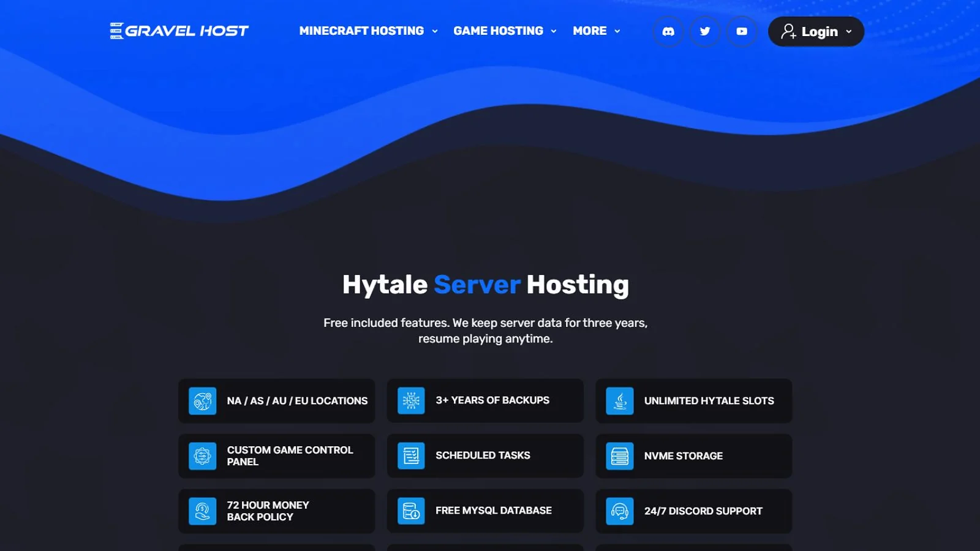Click the Free MySQL Database label
The height and width of the screenshot is (551, 980).
tap(493, 511)
